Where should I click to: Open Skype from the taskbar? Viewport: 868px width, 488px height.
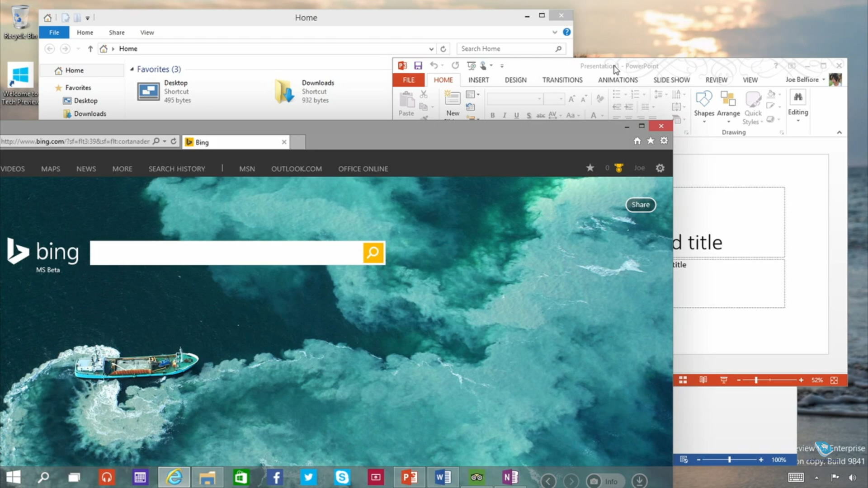click(342, 477)
